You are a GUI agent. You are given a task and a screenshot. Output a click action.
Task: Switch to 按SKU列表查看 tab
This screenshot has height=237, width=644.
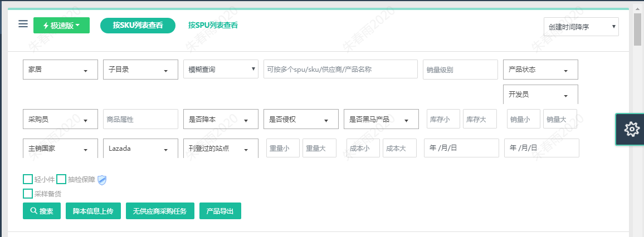(x=138, y=26)
